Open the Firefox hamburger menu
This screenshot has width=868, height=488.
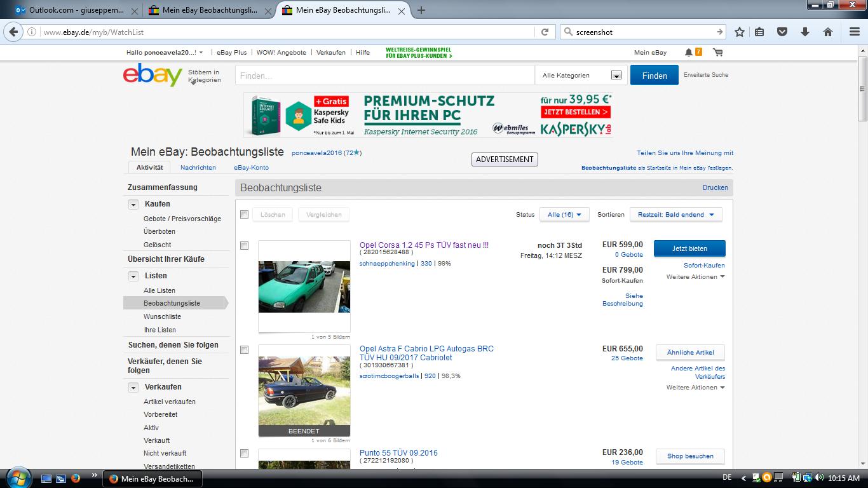[x=855, y=32]
